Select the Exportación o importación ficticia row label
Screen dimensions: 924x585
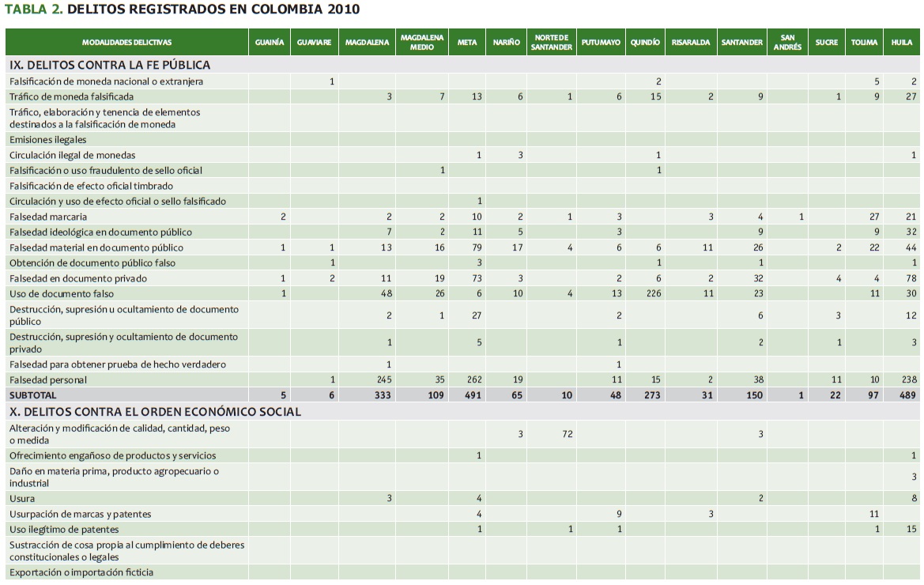(81, 572)
